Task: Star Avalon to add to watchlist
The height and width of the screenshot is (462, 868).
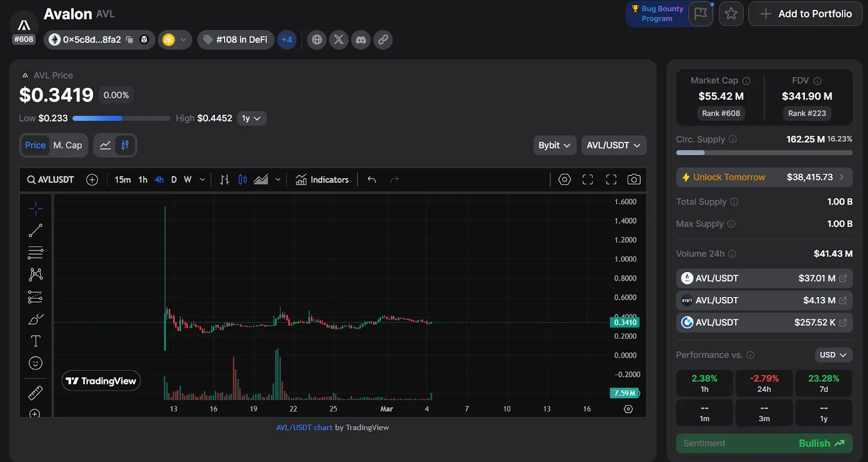Action: pos(731,14)
